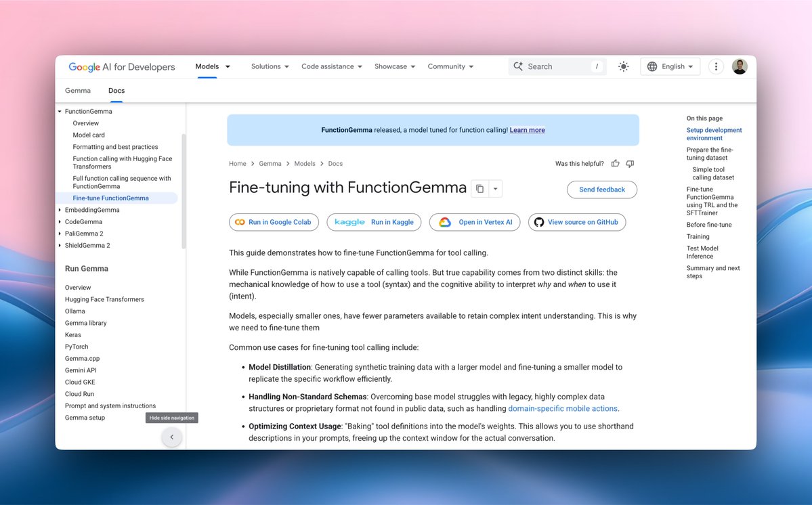Open the Keras page
The image size is (812, 505).
click(x=73, y=335)
